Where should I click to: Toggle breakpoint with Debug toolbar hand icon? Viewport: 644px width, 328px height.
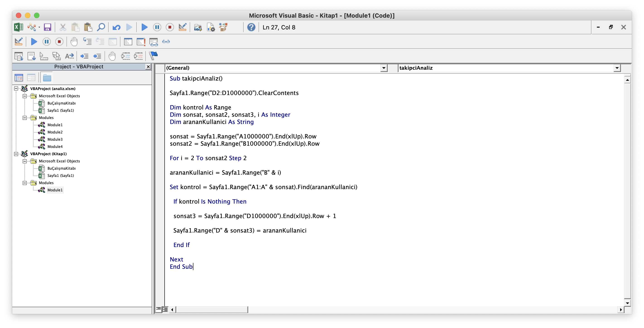click(74, 41)
